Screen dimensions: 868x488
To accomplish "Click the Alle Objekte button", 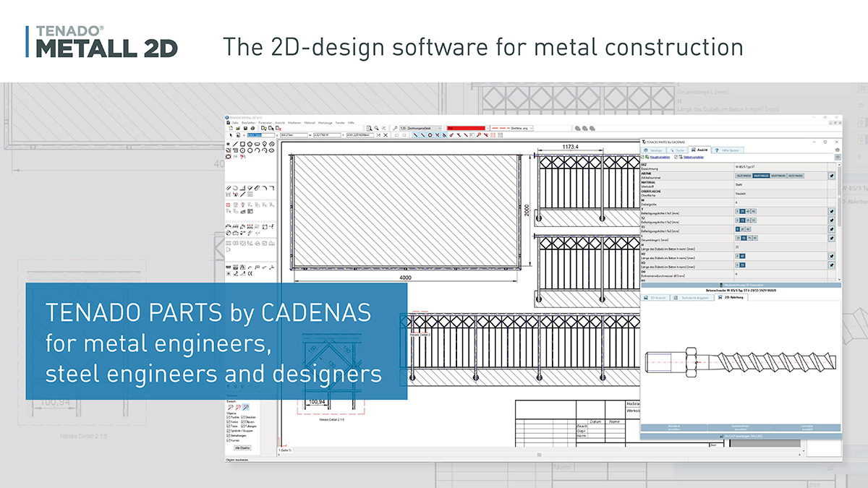I will click(242, 448).
